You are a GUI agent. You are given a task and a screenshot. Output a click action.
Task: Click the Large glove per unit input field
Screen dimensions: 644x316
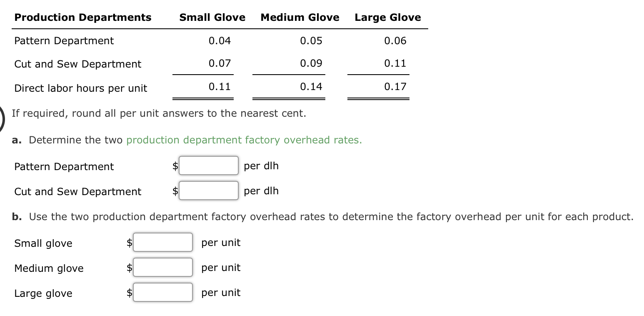coord(162,292)
